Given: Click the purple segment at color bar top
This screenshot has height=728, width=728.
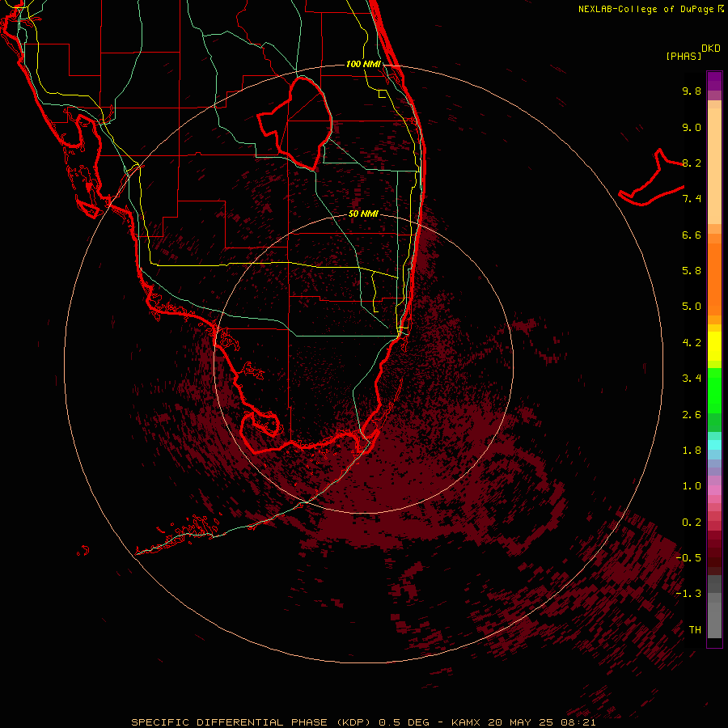Looking at the screenshot, I should 714,81.
